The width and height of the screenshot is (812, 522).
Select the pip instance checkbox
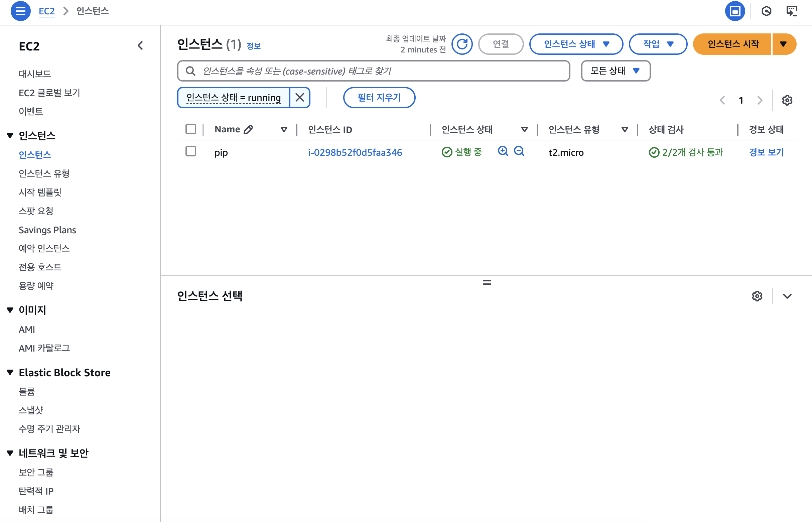191,151
